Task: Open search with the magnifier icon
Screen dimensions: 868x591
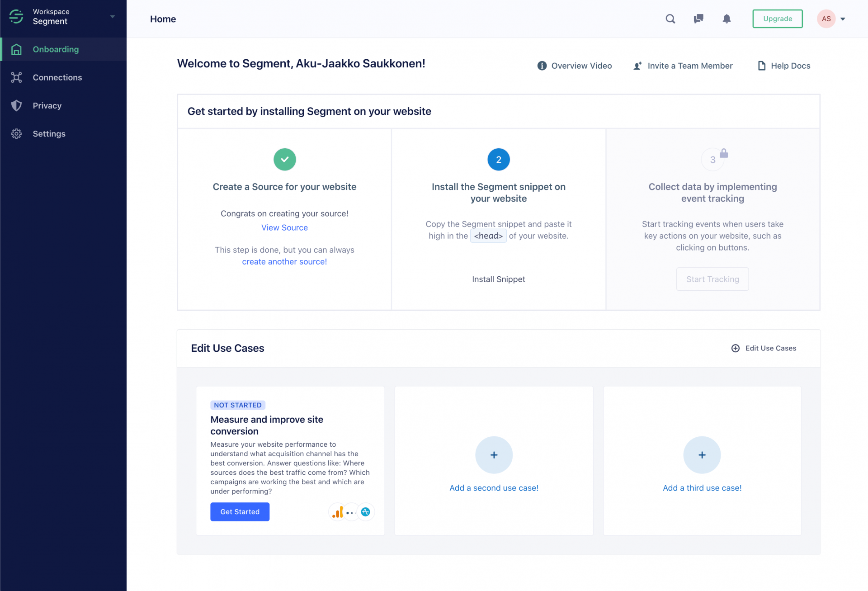Action: point(670,19)
